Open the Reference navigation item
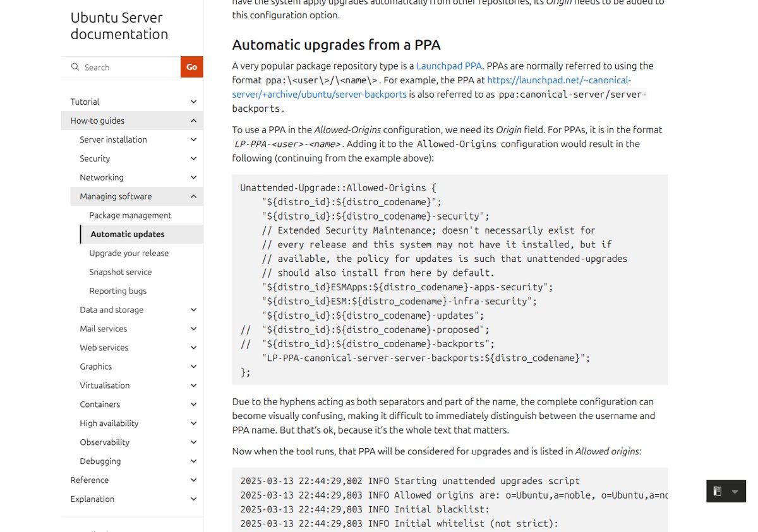This screenshot has height=532, width=758. click(89, 480)
